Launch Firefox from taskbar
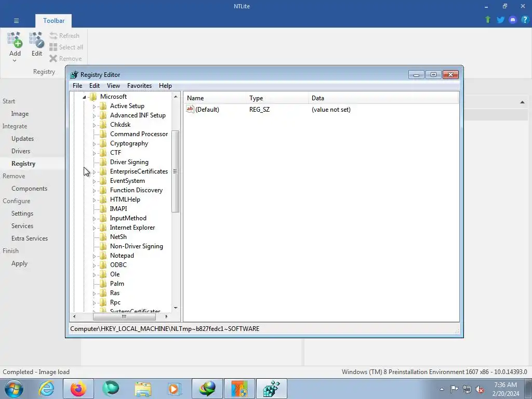 (x=78, y=389)
